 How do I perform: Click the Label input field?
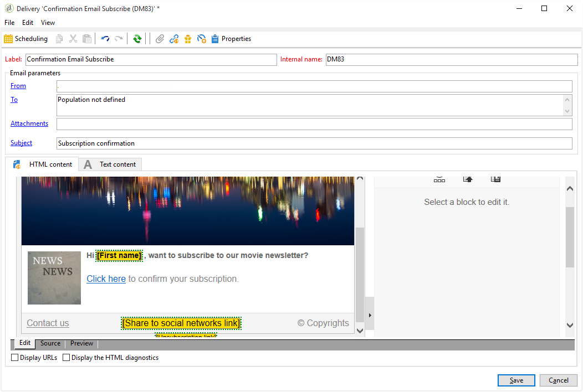pyautogui.click(x=151, y=59)
